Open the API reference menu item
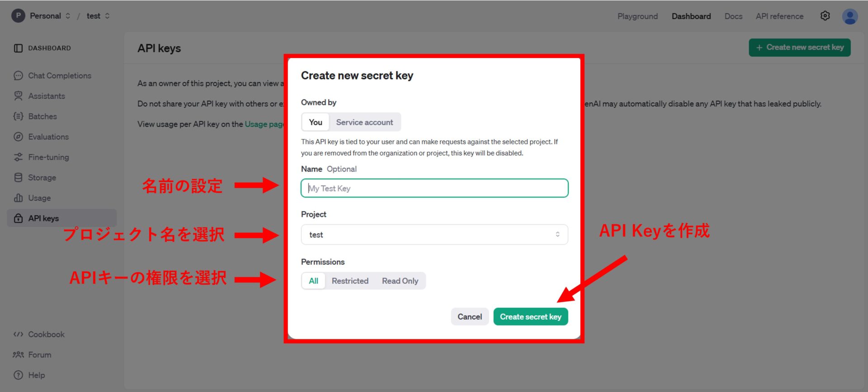 pos(779,16)
